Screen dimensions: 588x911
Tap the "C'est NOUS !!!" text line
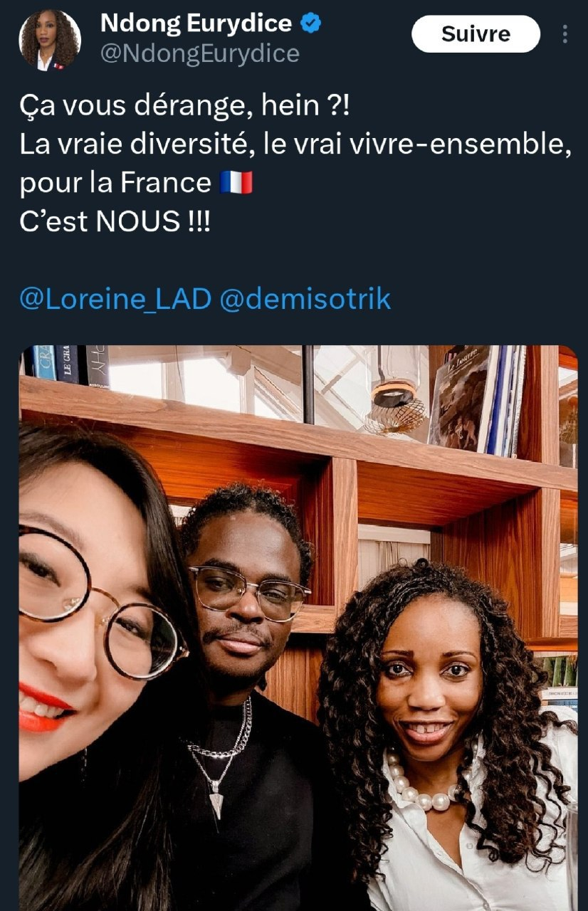(x=115, y=221)
